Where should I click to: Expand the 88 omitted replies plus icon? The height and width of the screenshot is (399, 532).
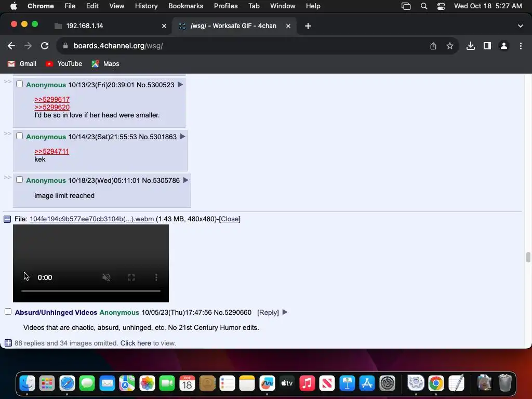pos(8,343)
